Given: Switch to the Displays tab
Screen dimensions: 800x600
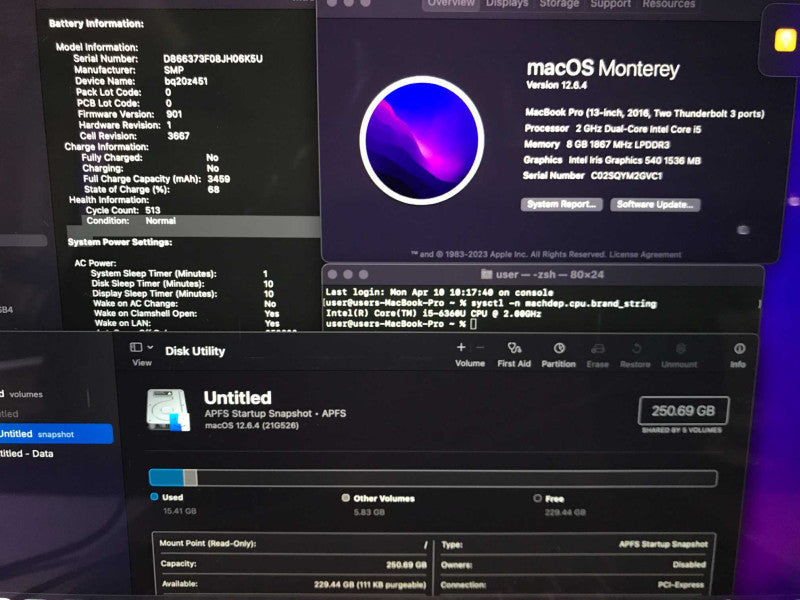Looking at the screenshot, I should (507, 4).
